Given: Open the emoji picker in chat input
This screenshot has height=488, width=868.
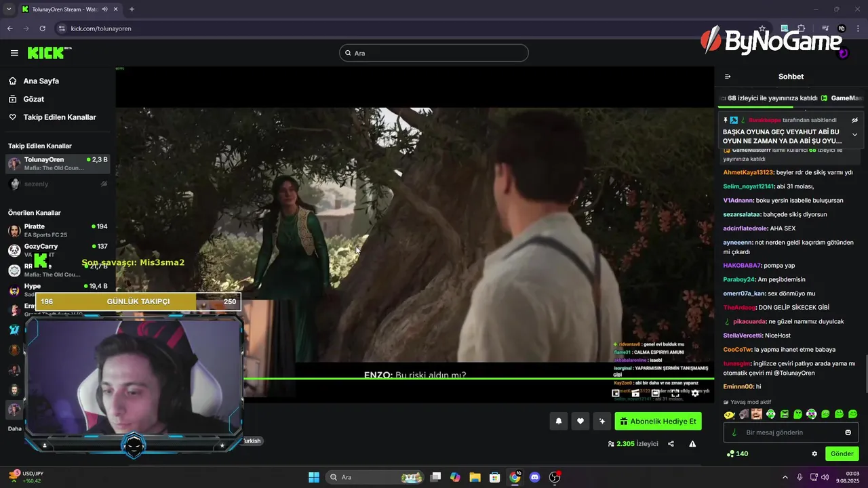Looking at the screenshot, I should pos(848,432).
